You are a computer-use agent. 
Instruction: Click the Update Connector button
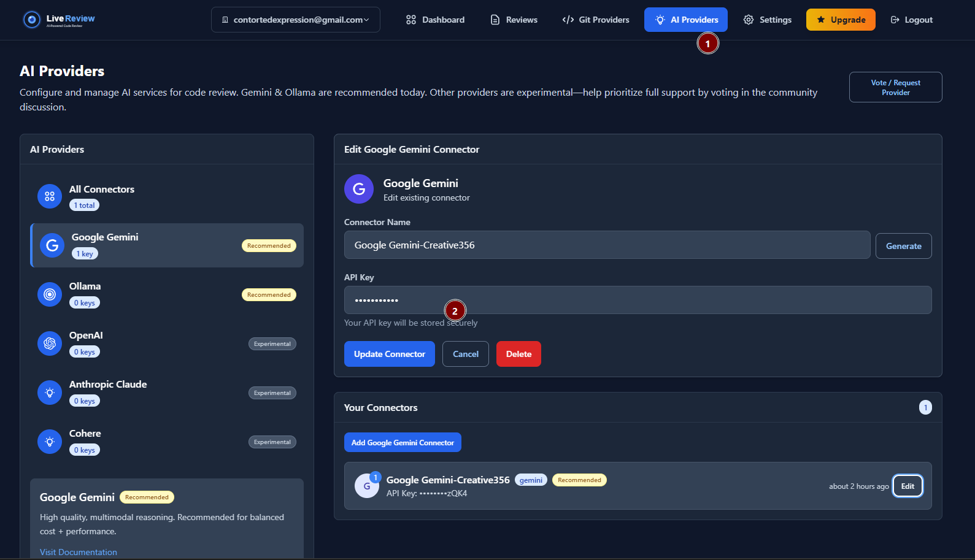tap(389, 354)
